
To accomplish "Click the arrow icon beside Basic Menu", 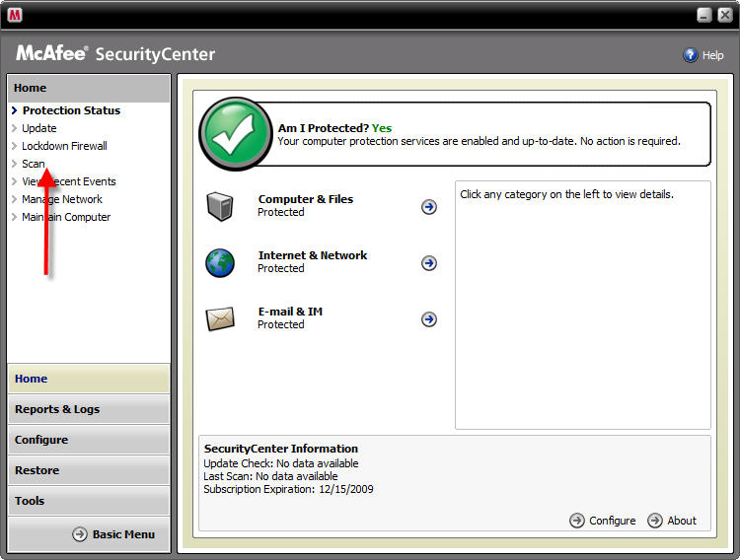I will tap(80, 534).
